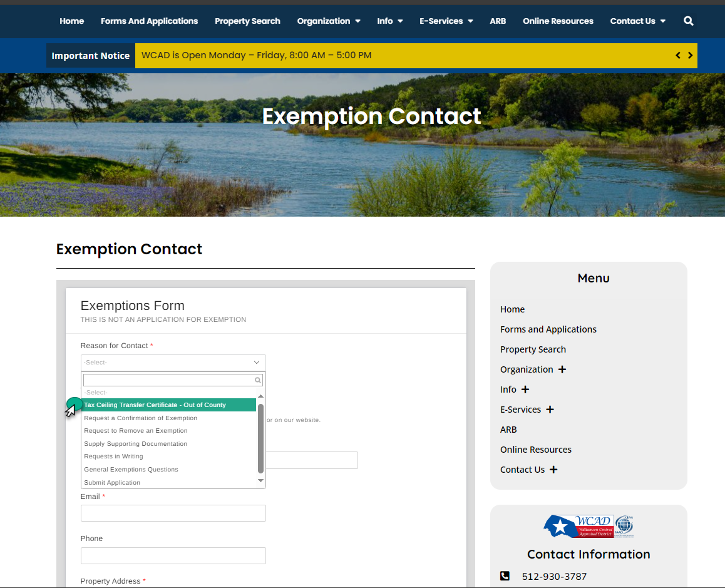
Task: Choose Request to Remove an Exemption
Action: (x=136, y=431)
